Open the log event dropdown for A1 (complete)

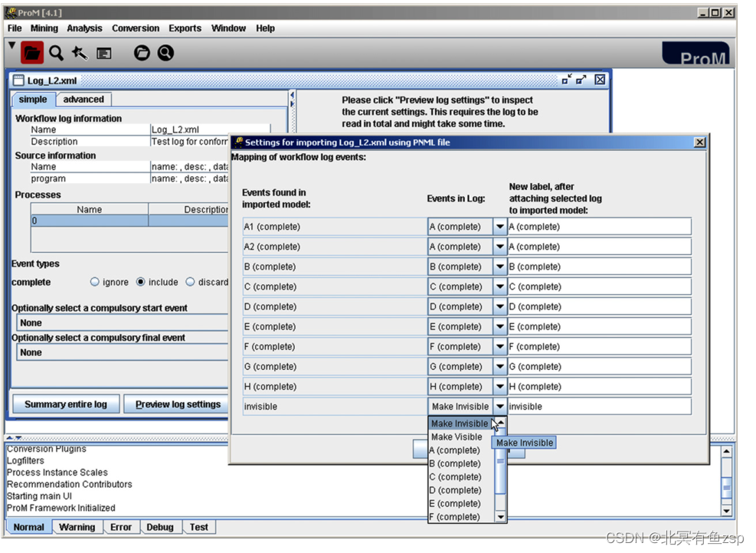tap(499, 227)
